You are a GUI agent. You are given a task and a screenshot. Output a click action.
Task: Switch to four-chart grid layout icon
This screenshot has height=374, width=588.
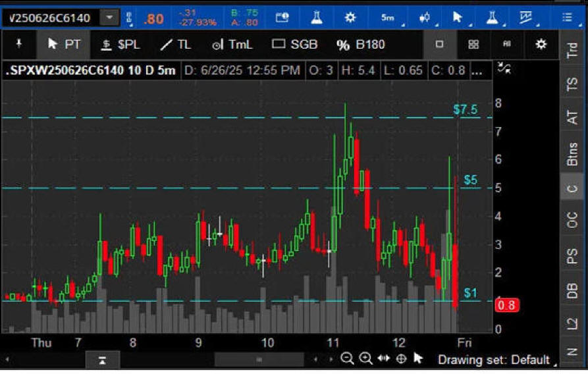coord(473,44)
